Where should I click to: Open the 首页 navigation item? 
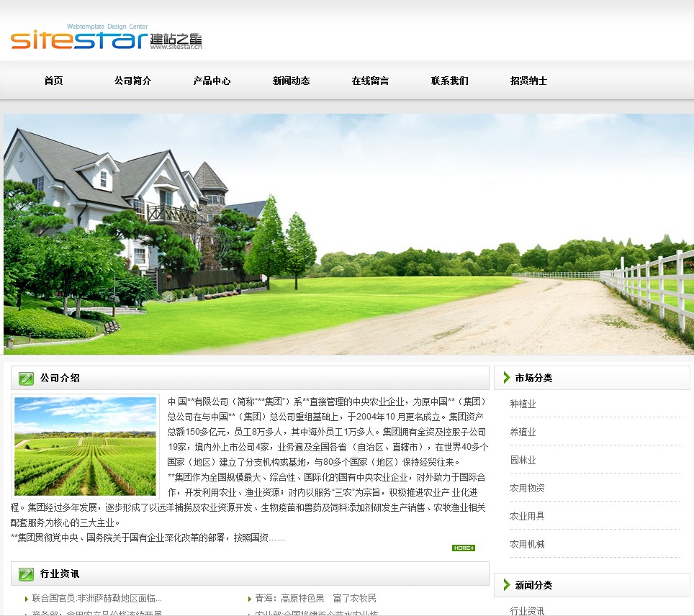(x=53, y=81)
